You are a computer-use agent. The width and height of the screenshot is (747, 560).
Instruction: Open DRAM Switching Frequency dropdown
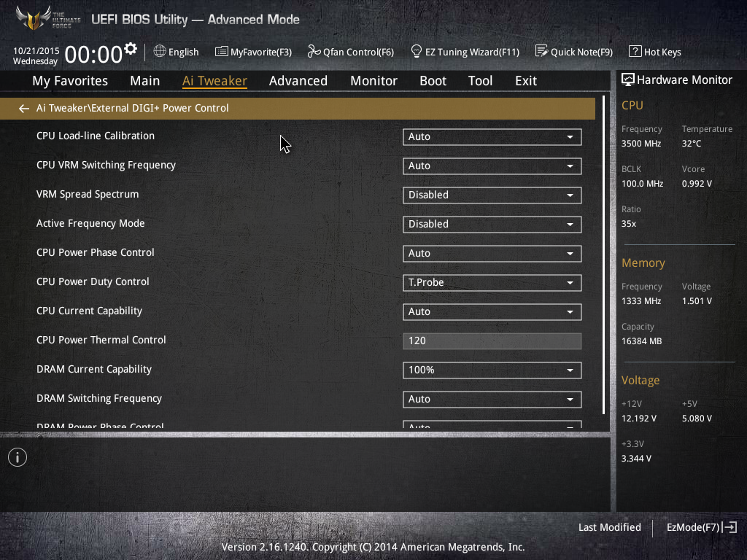pyautogui.click(x=492, y=399)
